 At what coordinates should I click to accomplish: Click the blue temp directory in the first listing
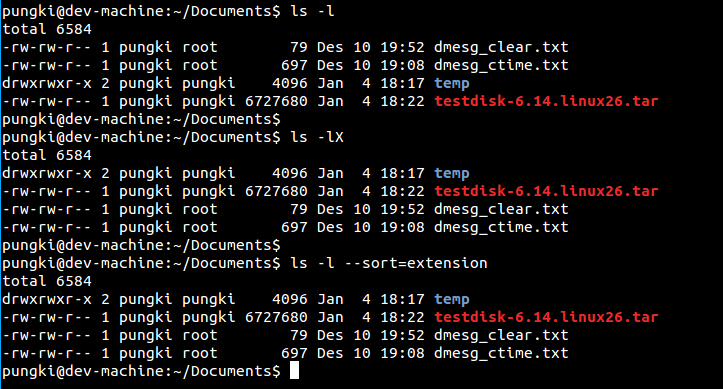pyautogui.click(x=452, y=83)
